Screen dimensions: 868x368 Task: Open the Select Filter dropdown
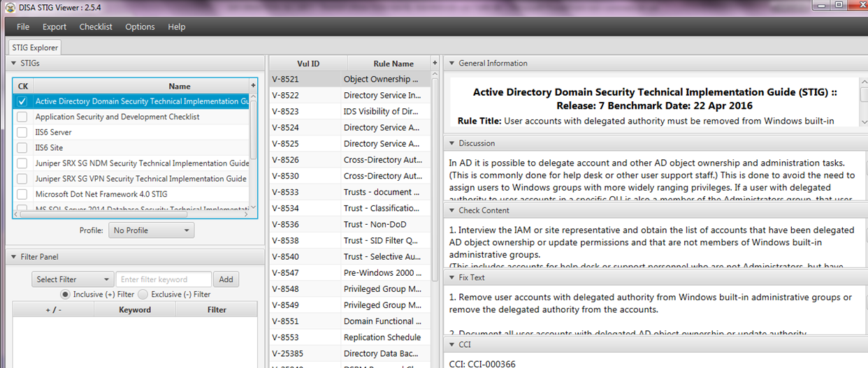(x=72, y=279)
